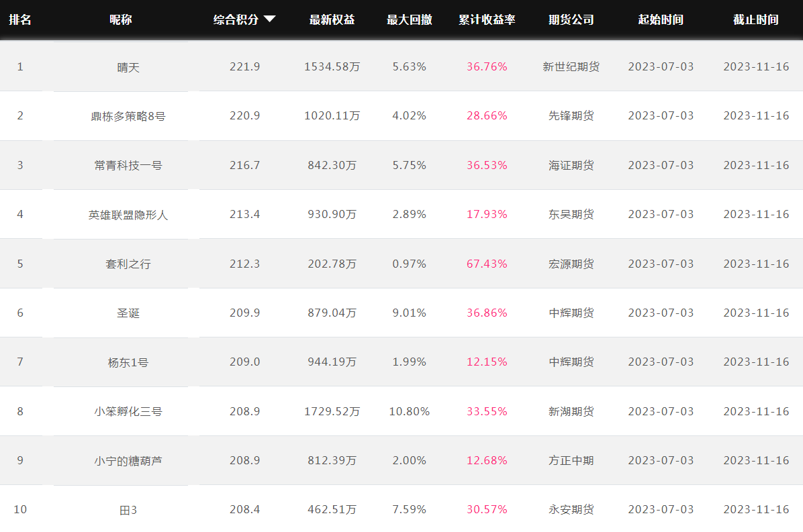Screen dimensions: 803x532
Task: Click equity value 944.19万
Action: pyautogui.click(x=332, y=362)
